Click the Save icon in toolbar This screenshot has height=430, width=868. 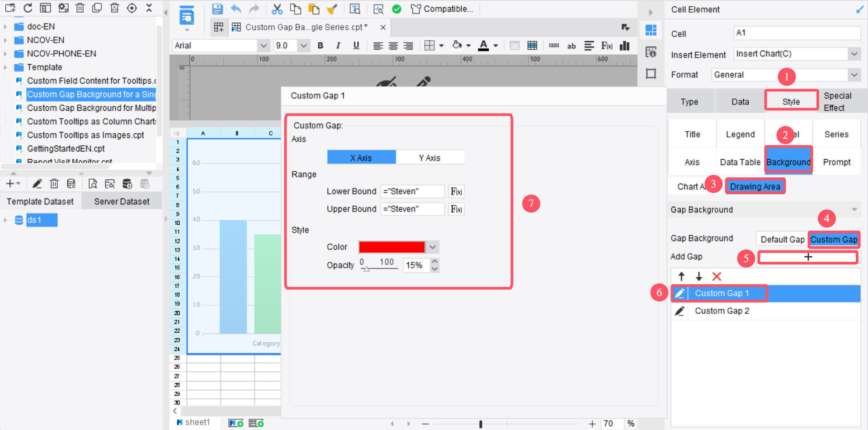coord(217,9)
